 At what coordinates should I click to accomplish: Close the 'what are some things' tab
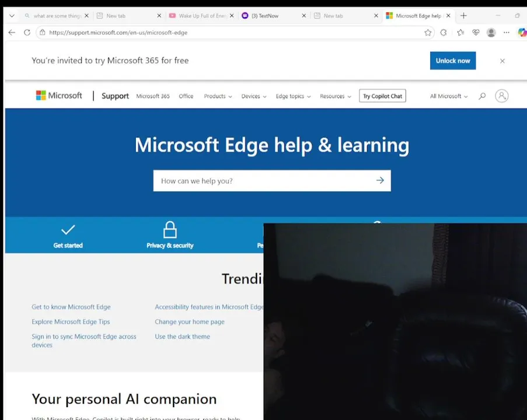click(86, 15)
